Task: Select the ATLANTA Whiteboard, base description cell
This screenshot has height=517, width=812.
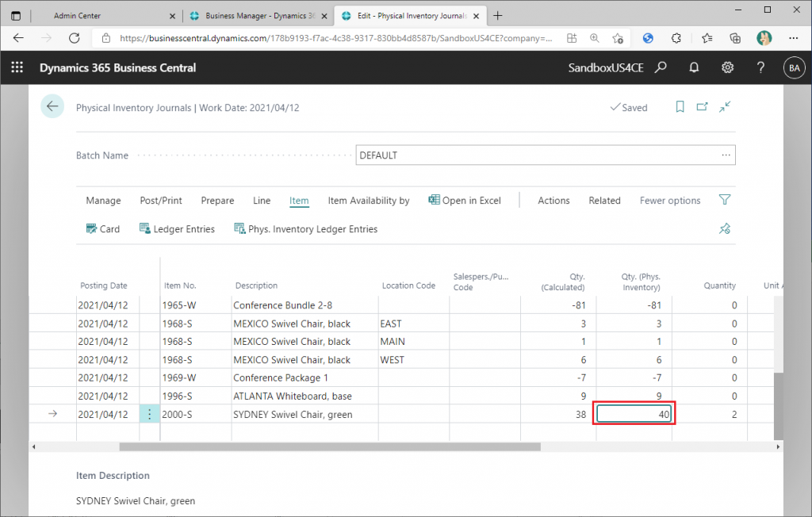Action: click(x=305, y=396)
